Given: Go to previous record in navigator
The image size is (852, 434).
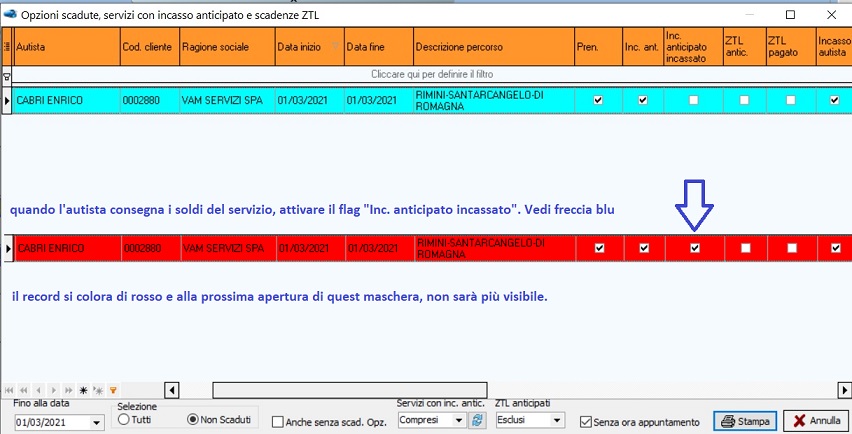Looking at the screenshot, I should click(x=38, y=390).
